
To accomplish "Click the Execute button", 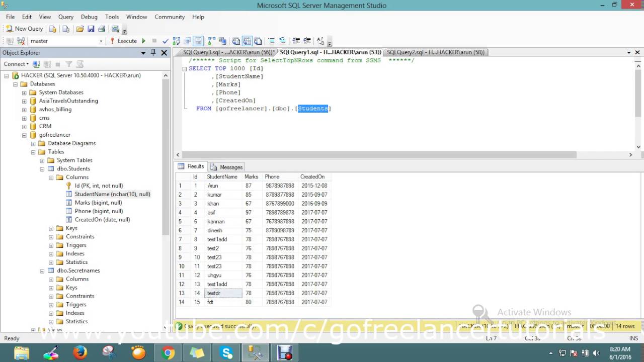I will pos(124,41).
